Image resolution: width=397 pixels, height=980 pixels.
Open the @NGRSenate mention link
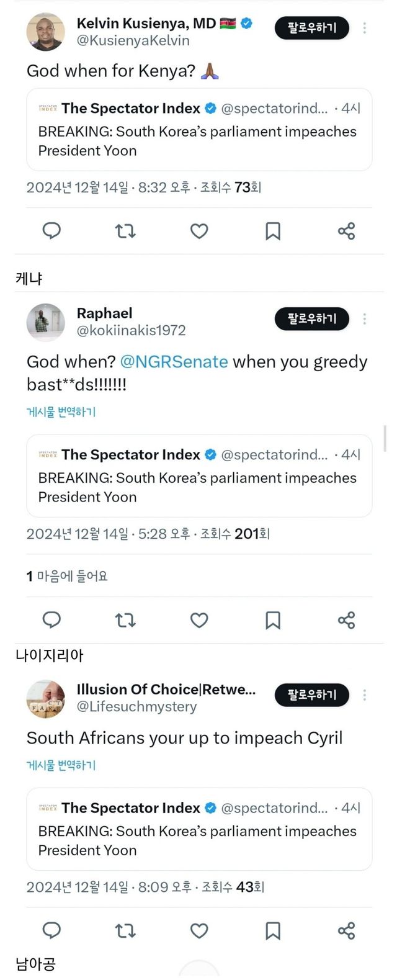tap(174, 362)
